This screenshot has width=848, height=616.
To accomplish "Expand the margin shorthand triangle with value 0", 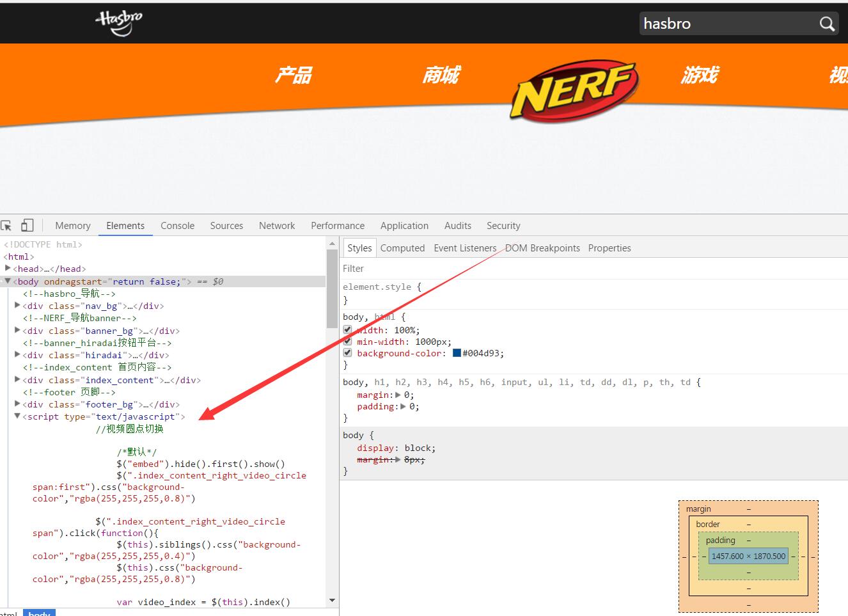I will pyautogui.click(x=398, y=395).
